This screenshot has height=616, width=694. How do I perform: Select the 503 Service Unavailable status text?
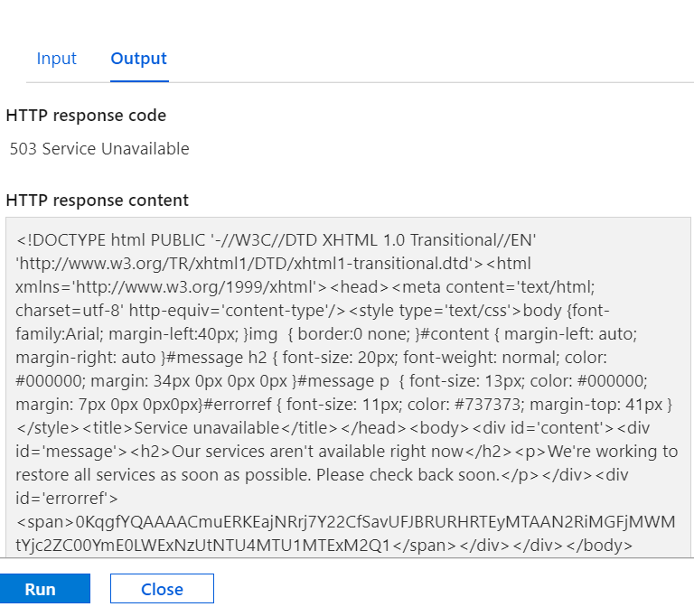pyautogui.click(x=99, y=149)
